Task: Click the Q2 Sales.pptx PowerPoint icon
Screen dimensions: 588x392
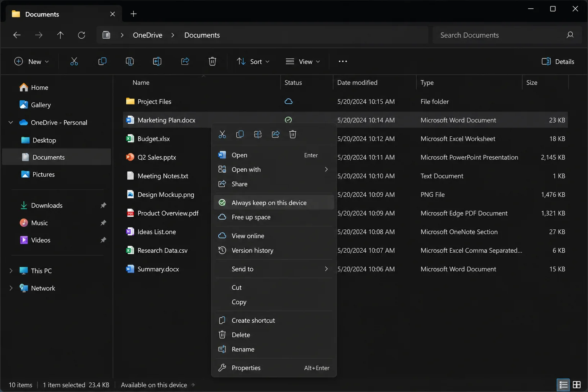Action: (x=130, y=157)
